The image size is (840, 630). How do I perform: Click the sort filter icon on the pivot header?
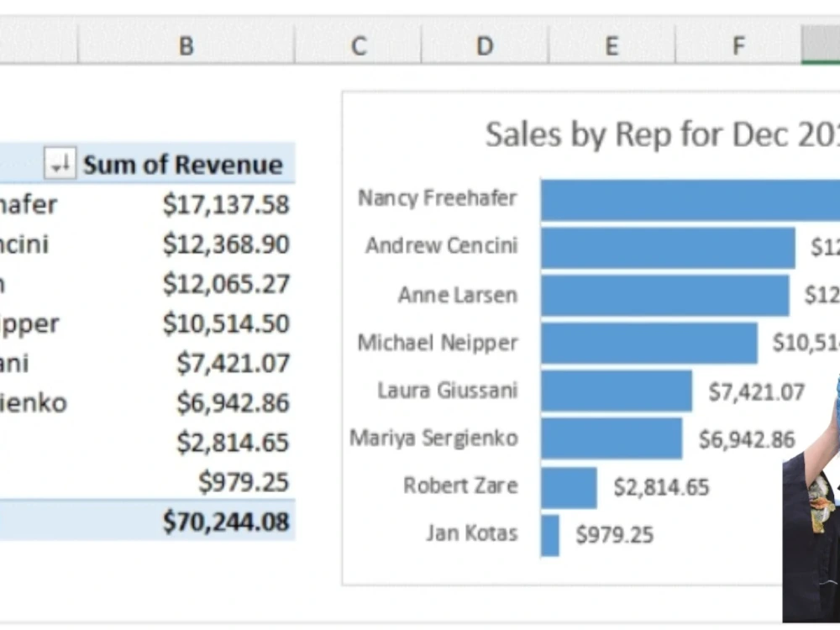click(58, 163)
